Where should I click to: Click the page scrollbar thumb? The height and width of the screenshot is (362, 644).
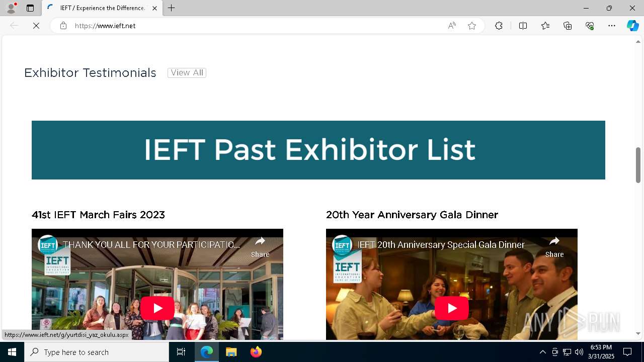click(638, 165)
